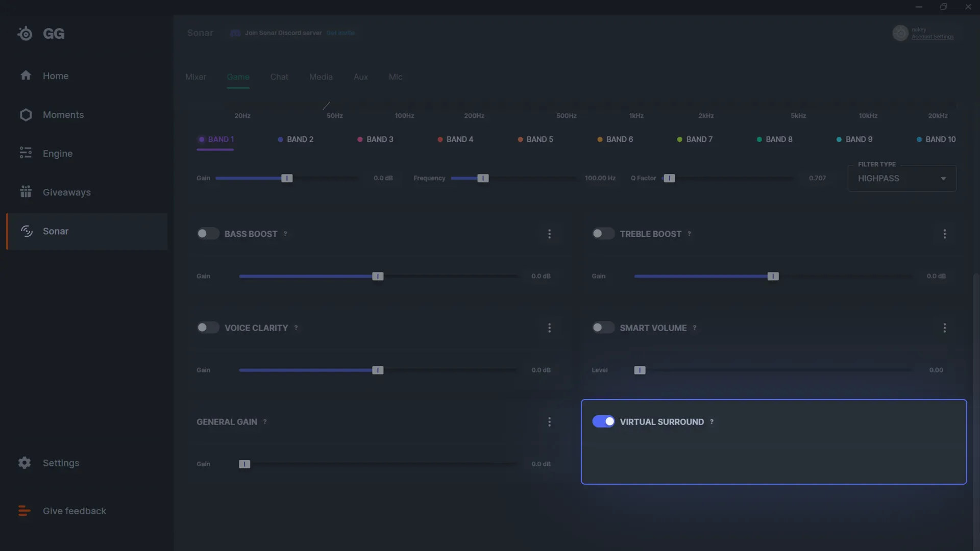980x551 pixels.
Task: Enable the Voice Clarity toggle
Action: (207, 328)
